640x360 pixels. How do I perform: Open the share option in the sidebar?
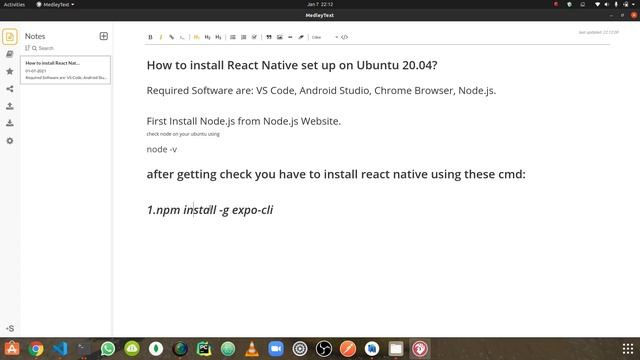[10, 89]
